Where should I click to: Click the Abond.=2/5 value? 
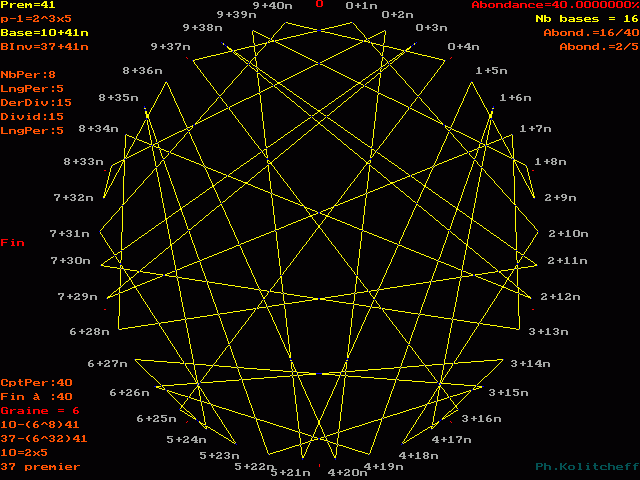click(597, 47)
